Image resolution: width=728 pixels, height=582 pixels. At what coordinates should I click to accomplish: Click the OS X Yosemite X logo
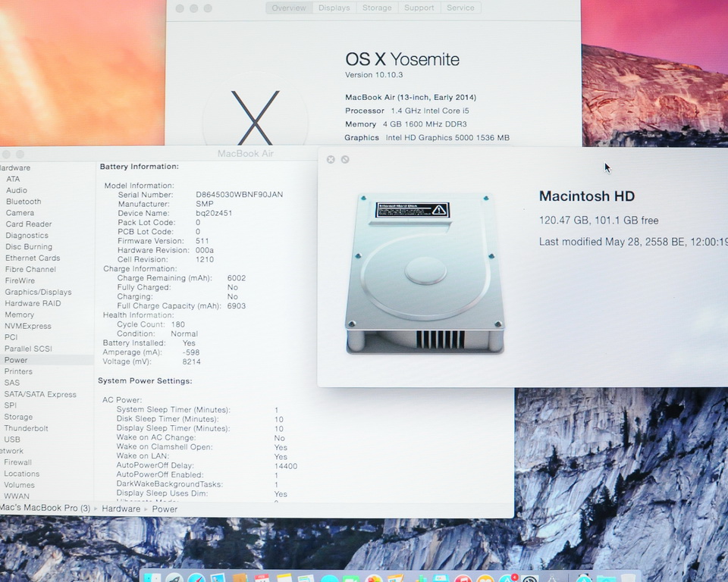point(256,117)
